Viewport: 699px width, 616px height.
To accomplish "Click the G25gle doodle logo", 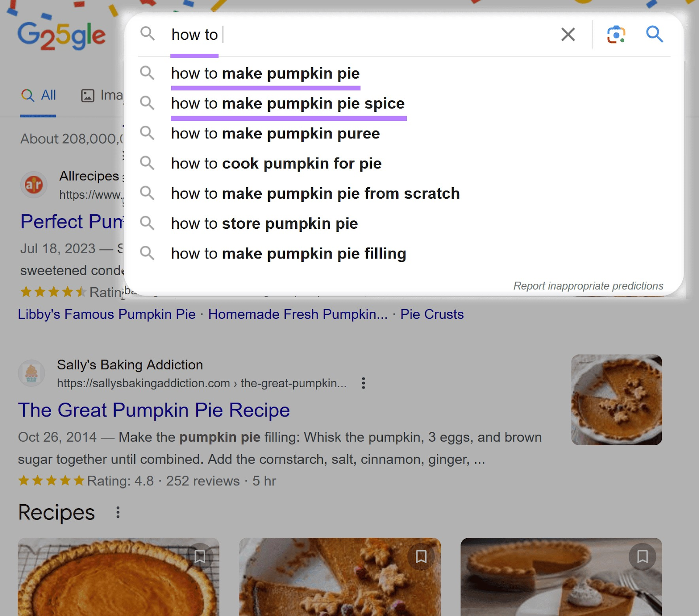I will pyautogui.click(x=61, y=35).
